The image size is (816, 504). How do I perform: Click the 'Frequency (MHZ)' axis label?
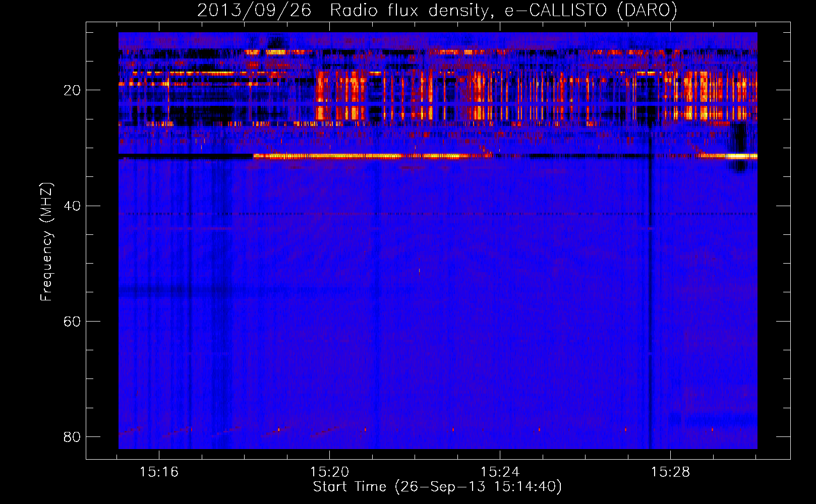(46, 242)
